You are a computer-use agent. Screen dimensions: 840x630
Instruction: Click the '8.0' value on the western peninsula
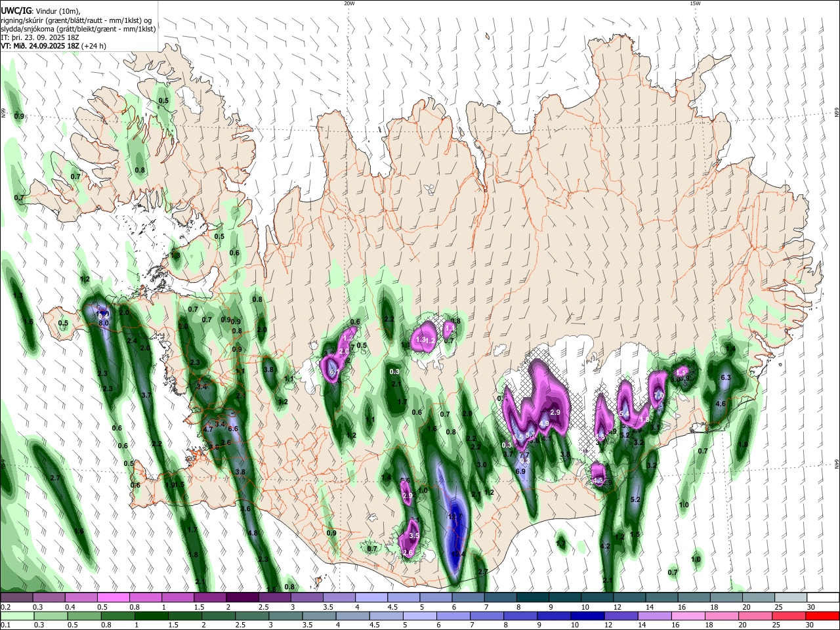coord(104,324)
